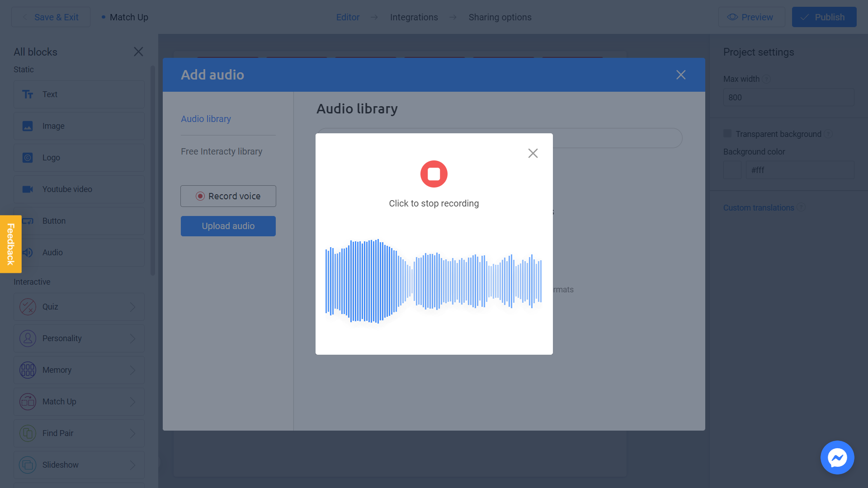Expand the Slideshow block options
Screen dimensions: 868x488
coord(132,465)
